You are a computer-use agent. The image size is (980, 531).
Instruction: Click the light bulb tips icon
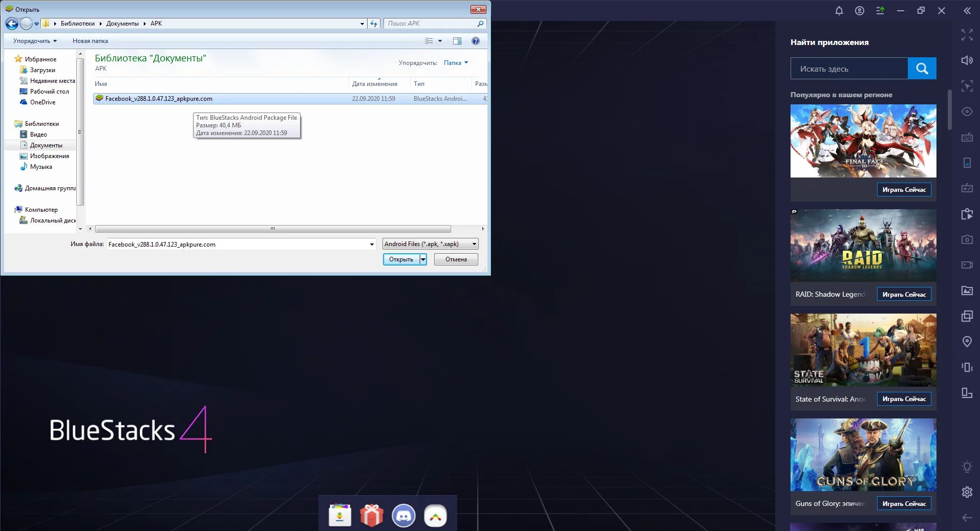[967, 467]
